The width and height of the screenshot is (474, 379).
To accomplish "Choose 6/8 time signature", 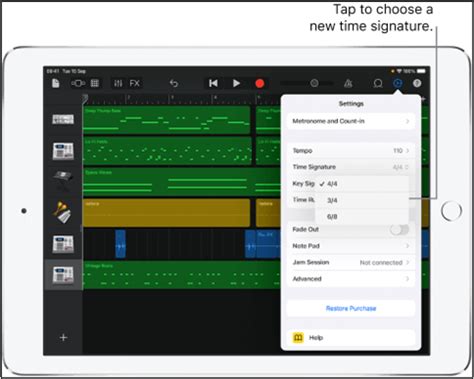I will [x=362, y=217].
